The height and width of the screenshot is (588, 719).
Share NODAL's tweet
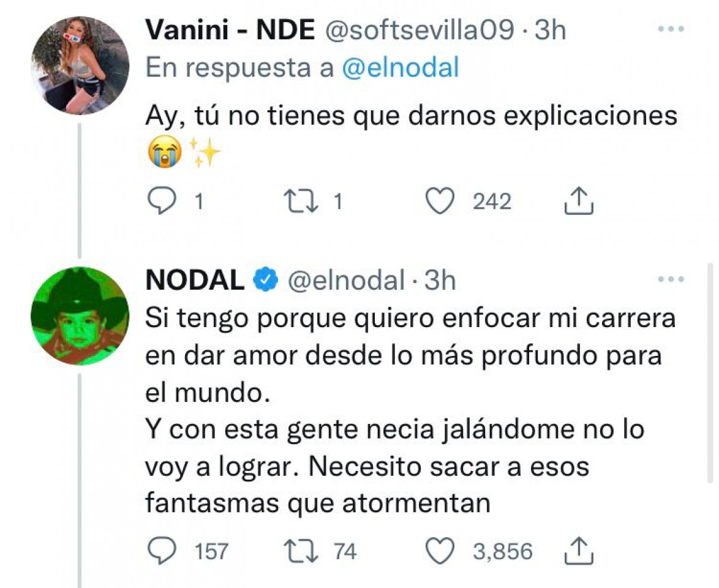(578, 551)
